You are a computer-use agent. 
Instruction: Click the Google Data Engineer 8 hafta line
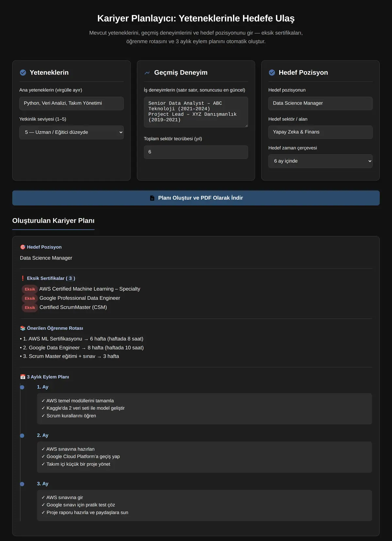click(x=82, y=348)
